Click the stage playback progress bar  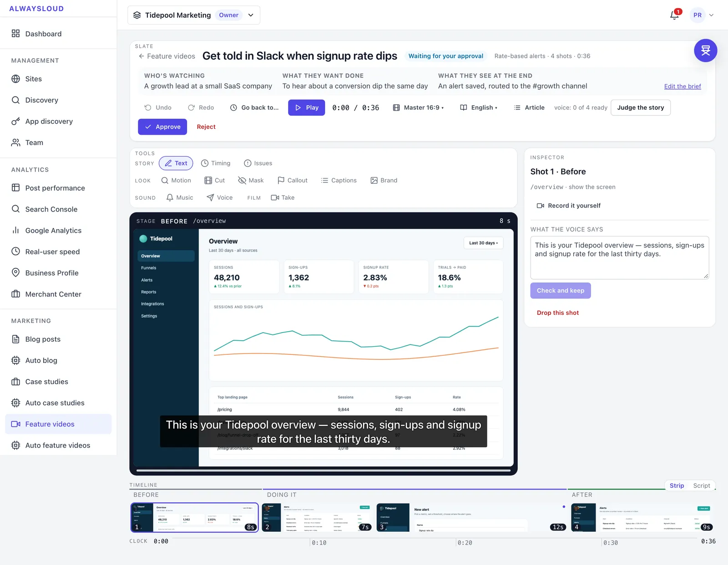324,470
